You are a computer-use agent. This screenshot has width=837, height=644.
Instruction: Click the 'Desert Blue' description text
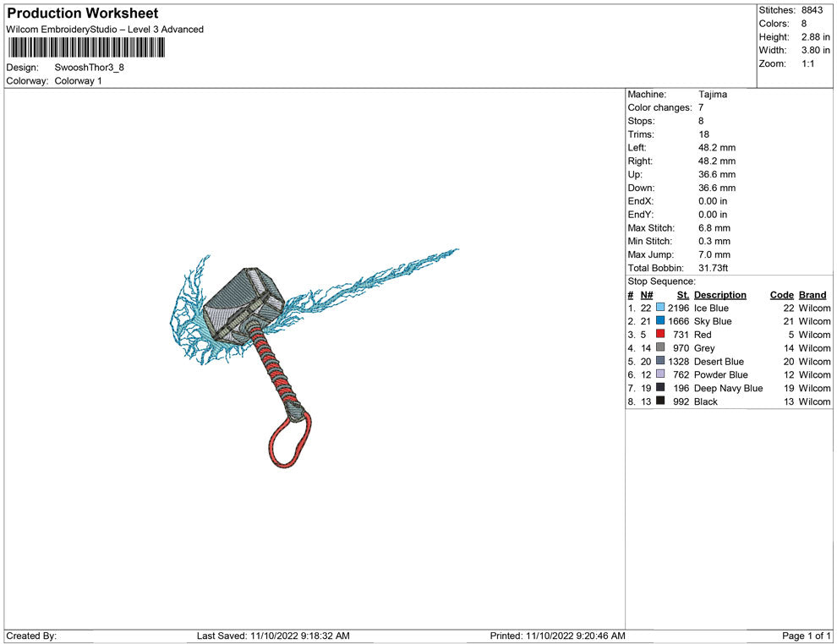pos(719,361)
